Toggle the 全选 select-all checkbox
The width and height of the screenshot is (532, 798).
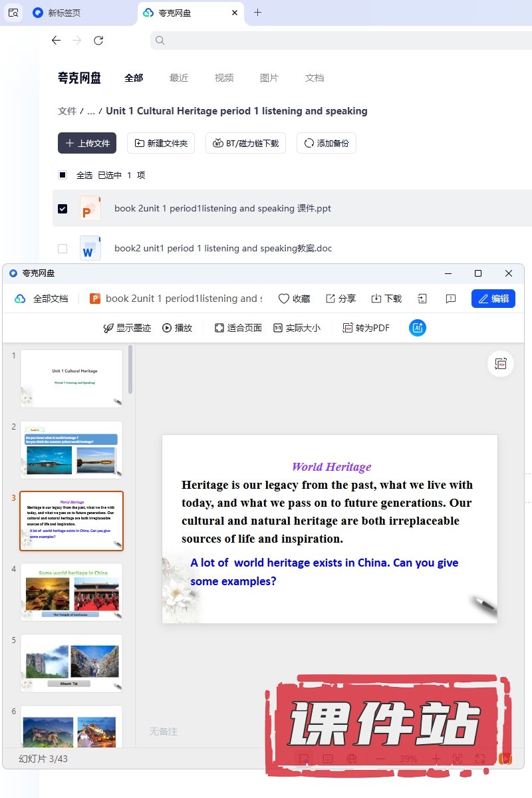pos(63,176)
